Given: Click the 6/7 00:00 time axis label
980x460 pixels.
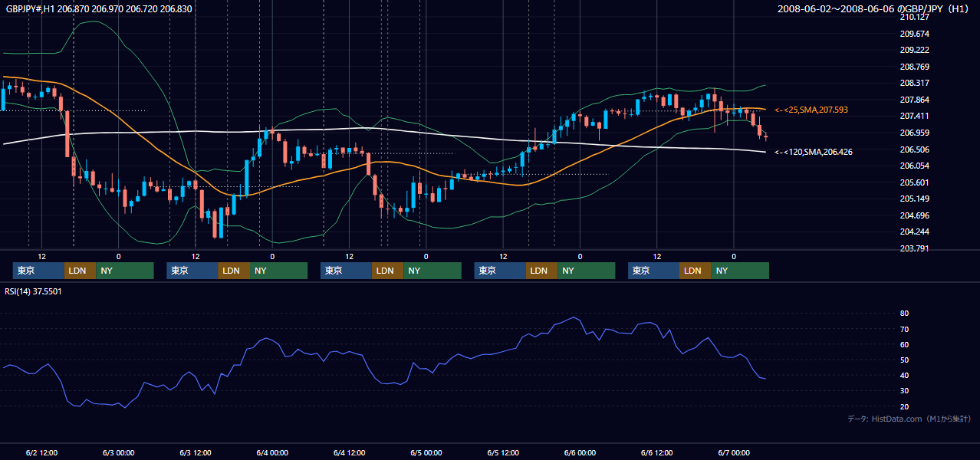Looking at the screenshot, I should coord(733,452).
